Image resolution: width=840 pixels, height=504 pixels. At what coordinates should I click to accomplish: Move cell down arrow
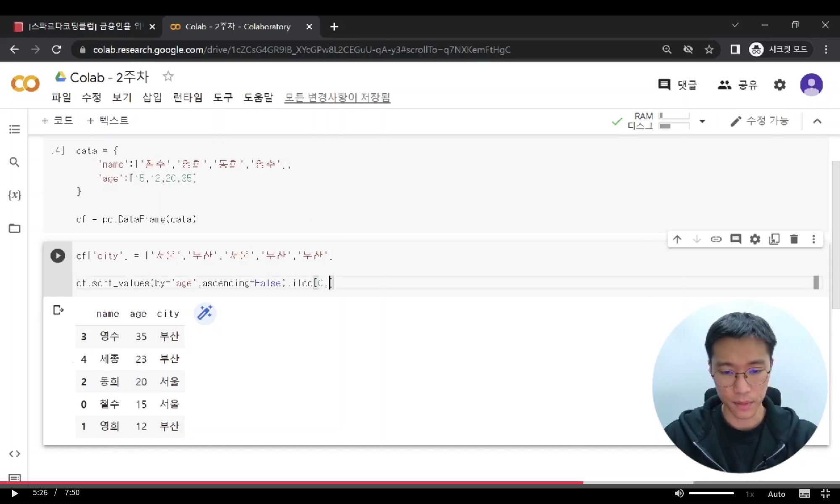[697, 239]
